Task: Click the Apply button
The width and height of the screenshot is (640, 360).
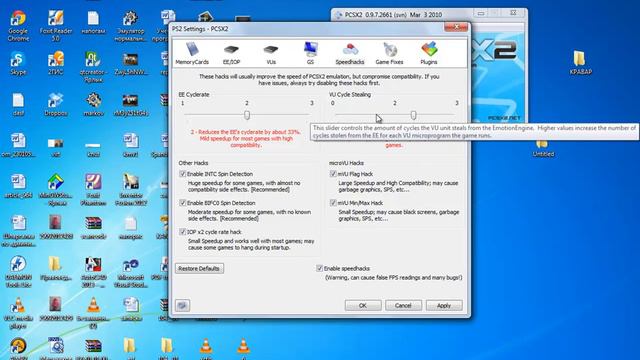Action: [444, 305]
